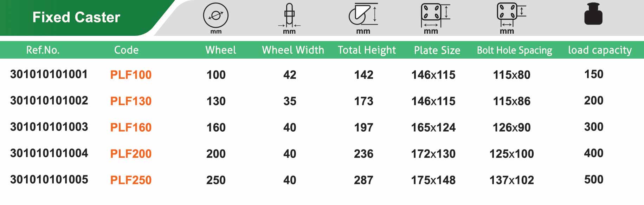This screenshot has height=205, width=644.
Task: Click the load capacity weight icon
Action: pos(593,14)
